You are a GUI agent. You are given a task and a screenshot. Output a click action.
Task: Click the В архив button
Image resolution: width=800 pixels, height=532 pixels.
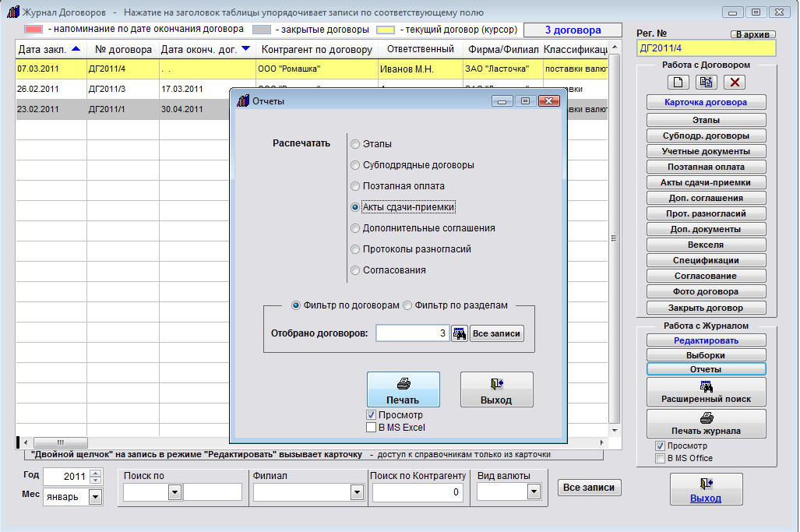tap(753, 34)
